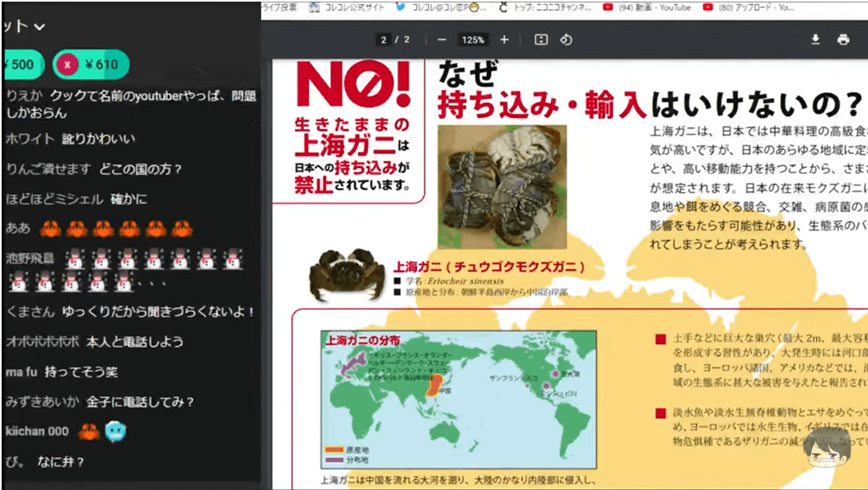
Task: Open the (80) アップロード YouTube bookmark
Action: click(x=749, y=7)
